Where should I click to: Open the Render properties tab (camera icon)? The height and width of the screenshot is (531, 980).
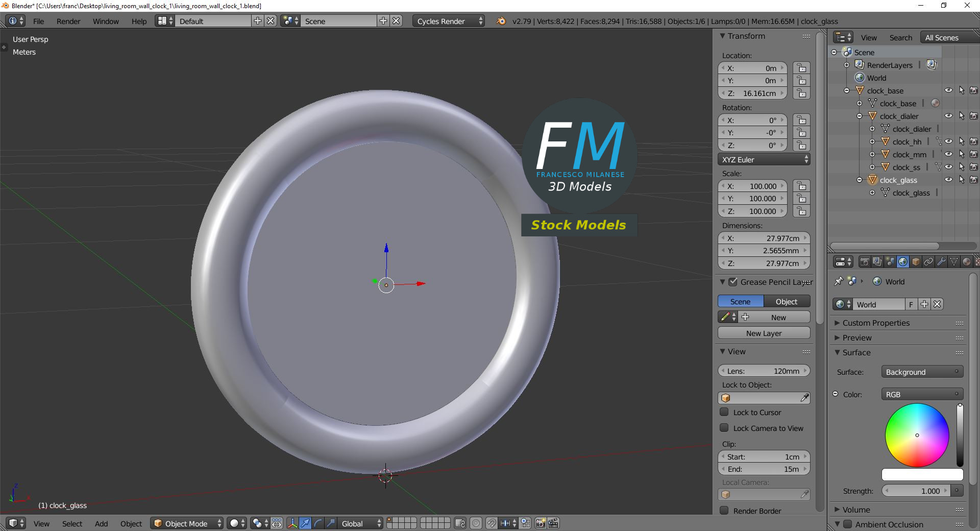pos(865,262)
